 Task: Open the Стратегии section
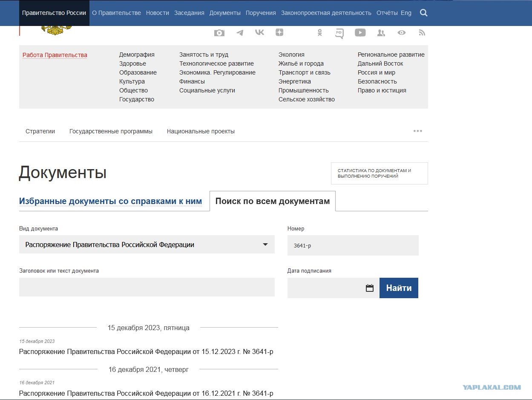pyautogui.click(x=40, y=131)
